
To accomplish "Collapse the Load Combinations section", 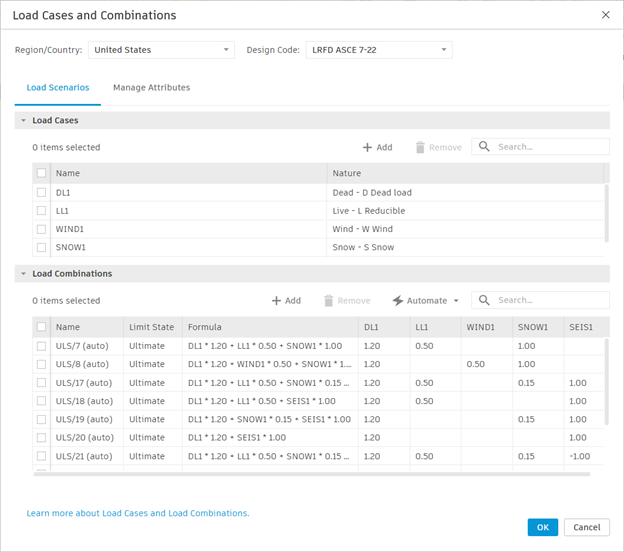I will (23, 274).
